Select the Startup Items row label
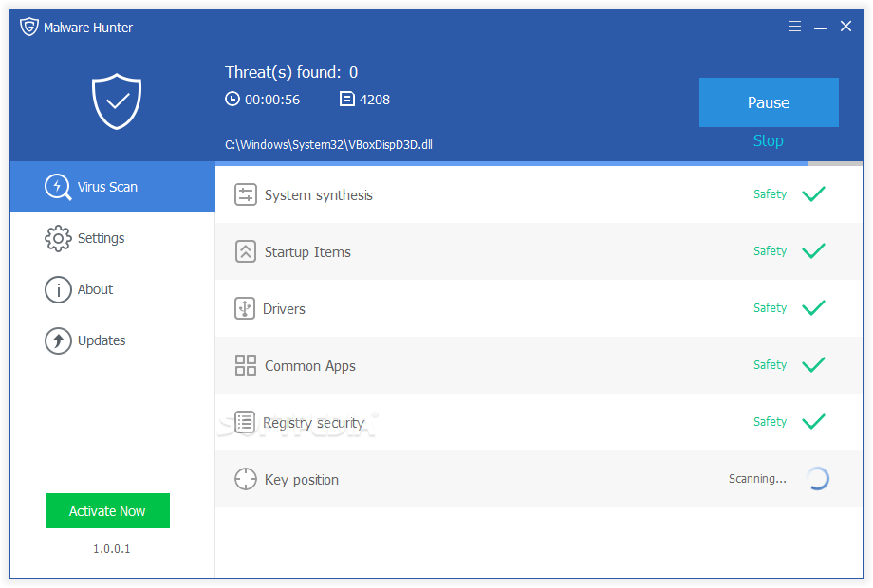873x588 pixels. tap(307, 252)
